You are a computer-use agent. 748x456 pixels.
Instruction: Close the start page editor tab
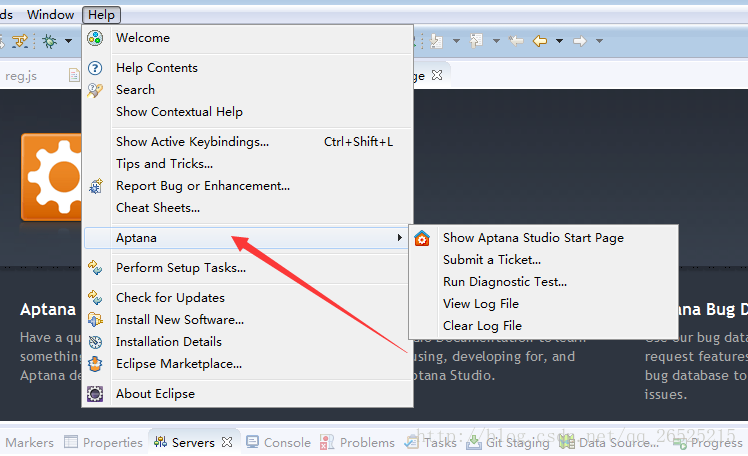point(436,75)
